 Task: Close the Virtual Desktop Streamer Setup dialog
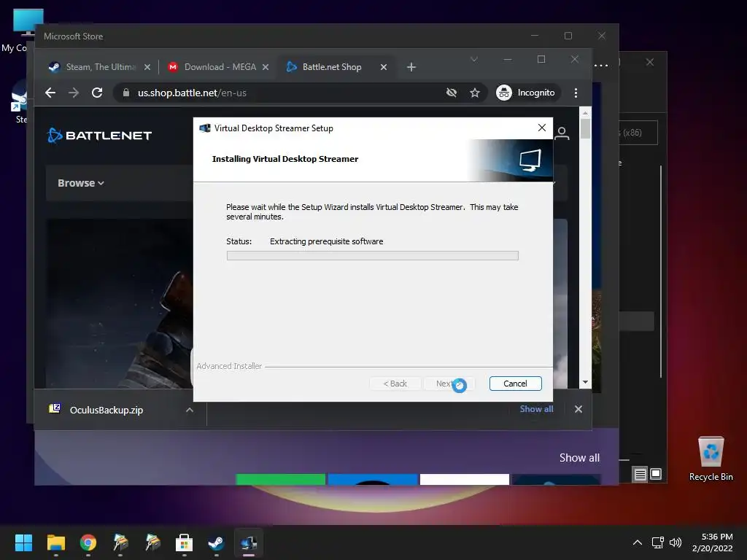[x=542, y=128]
